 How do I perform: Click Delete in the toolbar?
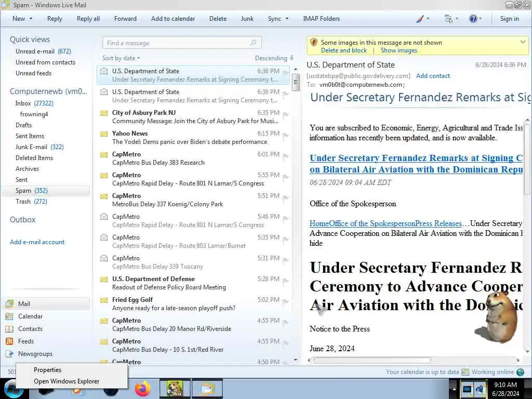point(218,19)
